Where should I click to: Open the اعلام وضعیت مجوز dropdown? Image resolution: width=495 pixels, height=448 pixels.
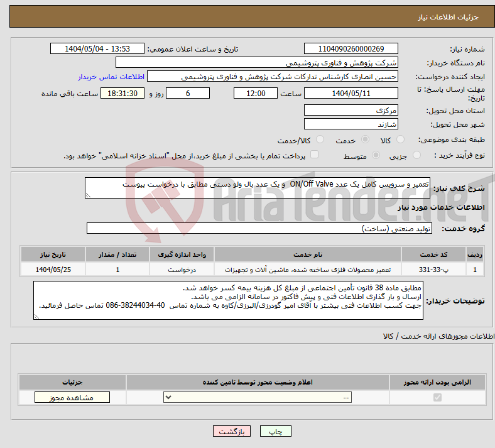tap(258, 397)
